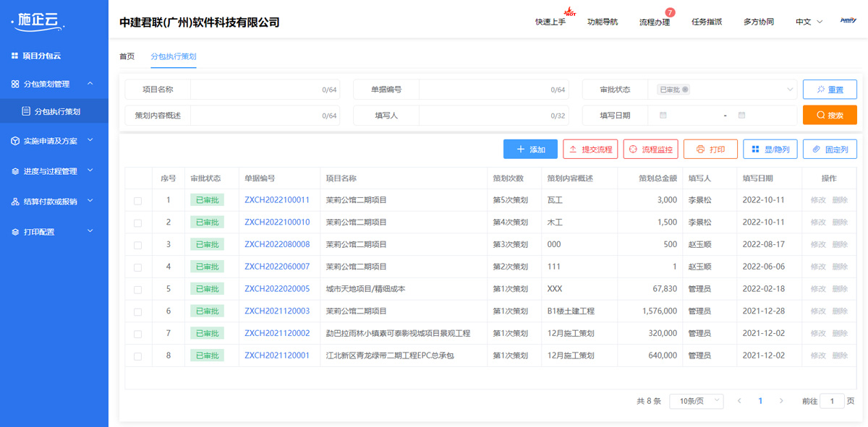Image resolution: width=868 pixels, height=427 pixels.
Task: Click the 分包策划管理 sidebar icon
Action: click(x=15, y=84)
